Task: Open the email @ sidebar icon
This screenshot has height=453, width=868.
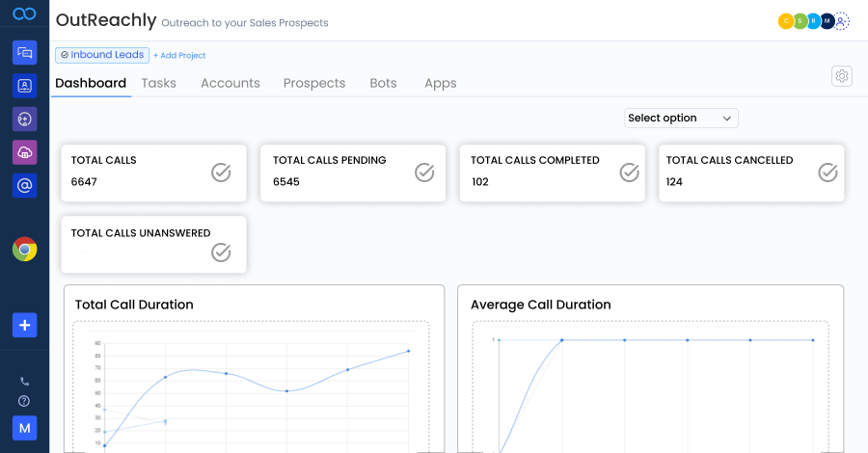Action: coord(24,185)
